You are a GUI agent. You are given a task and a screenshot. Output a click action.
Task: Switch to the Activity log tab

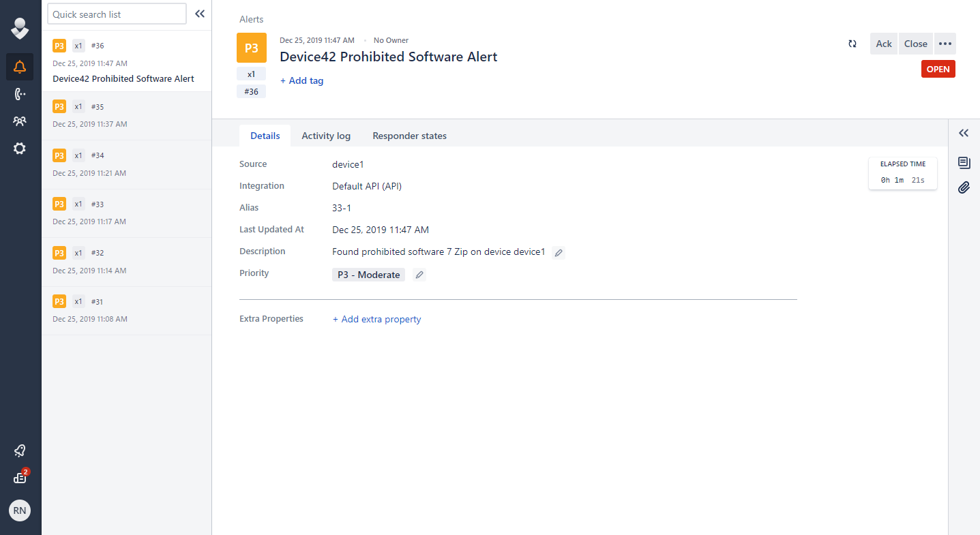(x=326, y=136)
